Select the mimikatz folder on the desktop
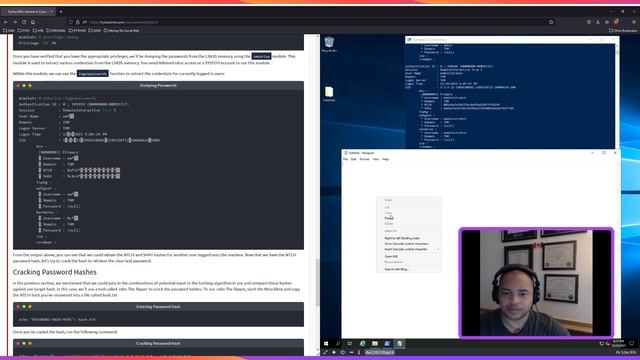This screenshot has width=640, height=360. (x=329, y=94)
